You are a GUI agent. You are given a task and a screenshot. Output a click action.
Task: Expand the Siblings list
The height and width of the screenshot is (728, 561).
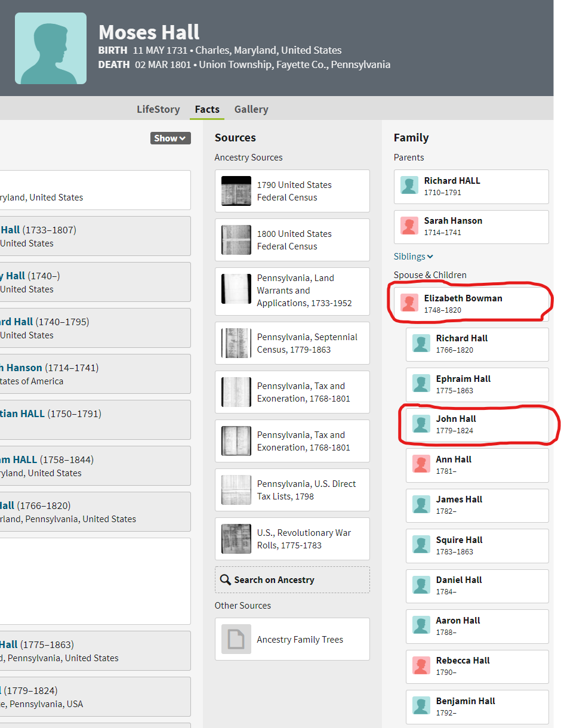(413, 257)
